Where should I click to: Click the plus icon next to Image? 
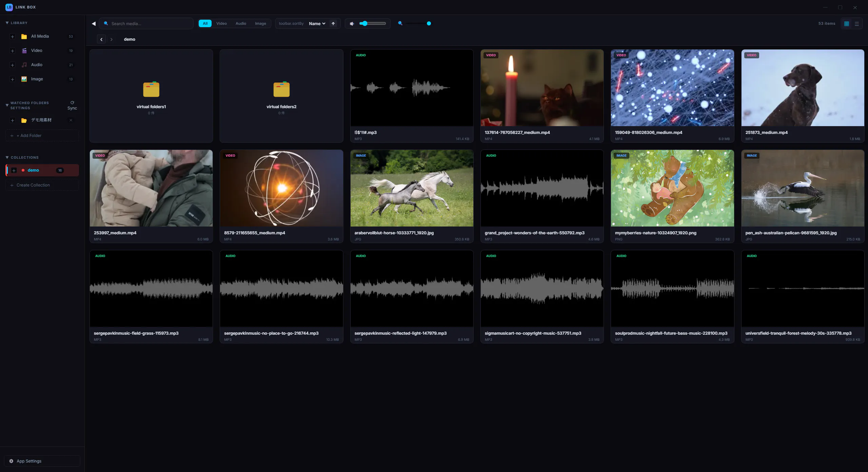pos(13,79)
